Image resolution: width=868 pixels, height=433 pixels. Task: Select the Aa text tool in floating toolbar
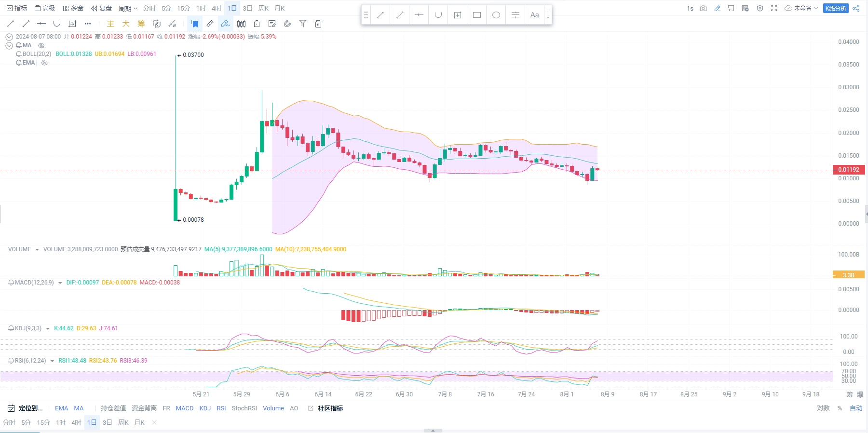534,15
